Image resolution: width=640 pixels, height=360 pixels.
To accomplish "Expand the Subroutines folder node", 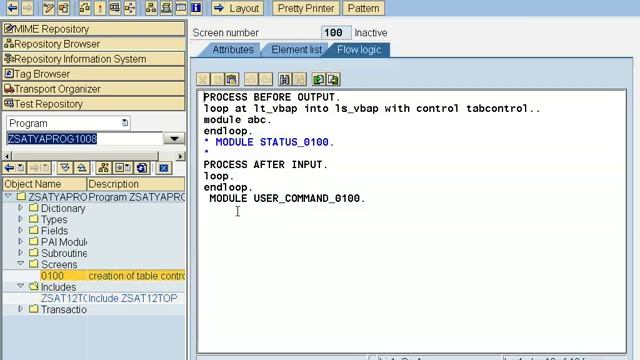I will [x=20, y=253].
